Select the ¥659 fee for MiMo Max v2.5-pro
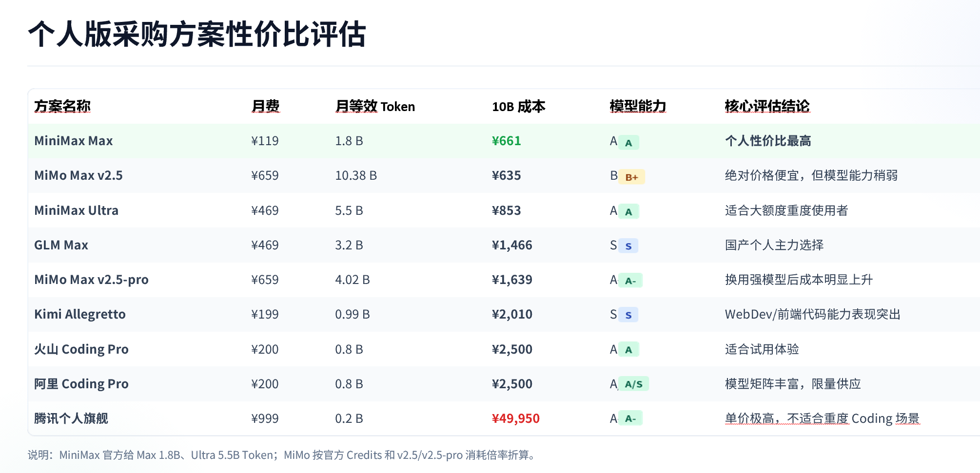Viewport: 980px width, 473px height. coord(265,280)
